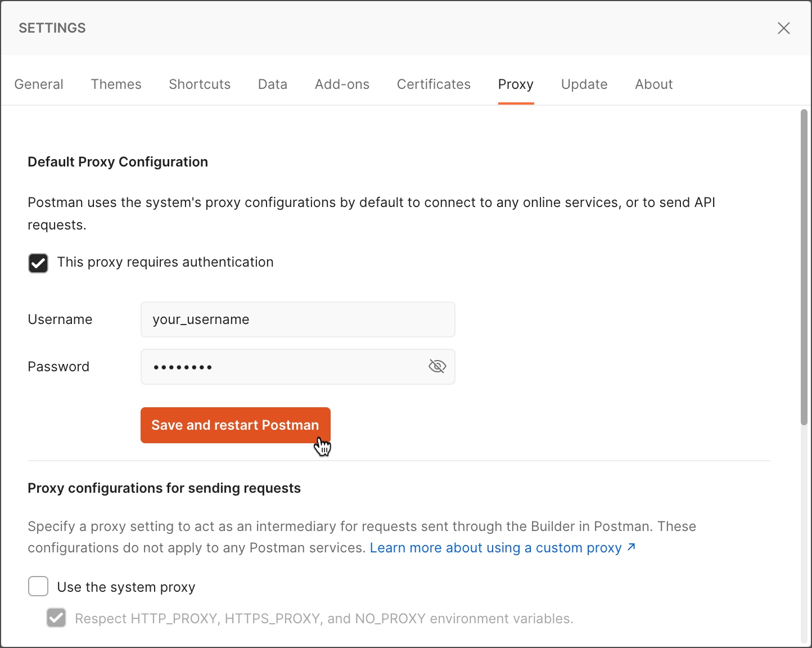
Task: Focus the Password field
Action: point(281,366)
